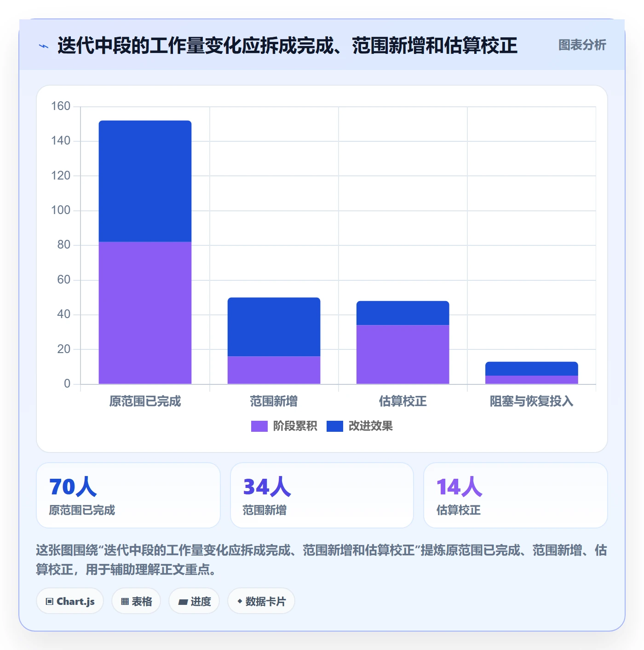Screen dimensions: 644x650
Task: Click the 原范围已完成 x-axis label
Action: click(x=145, y=401)
